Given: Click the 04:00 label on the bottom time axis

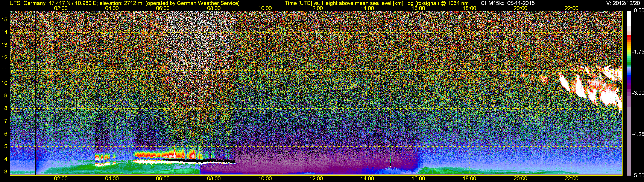Looking at the screenshot, I should pyautogui.click(x=112, y=179).
